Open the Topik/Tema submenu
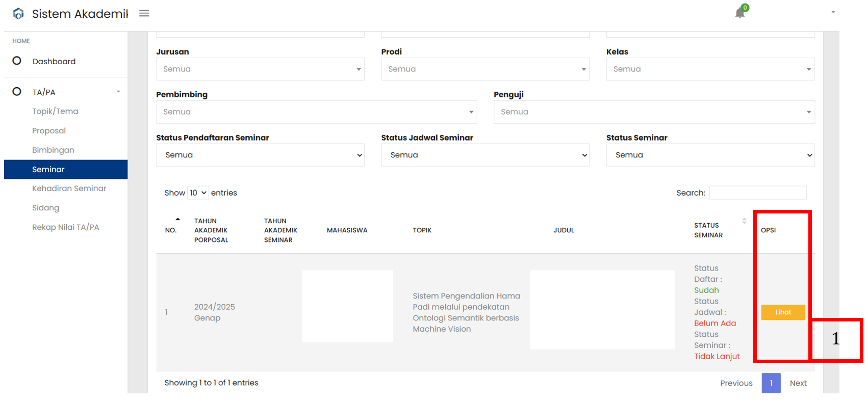Screen dimensions: 868x404 pyautogui.click(x=55, y=111)
